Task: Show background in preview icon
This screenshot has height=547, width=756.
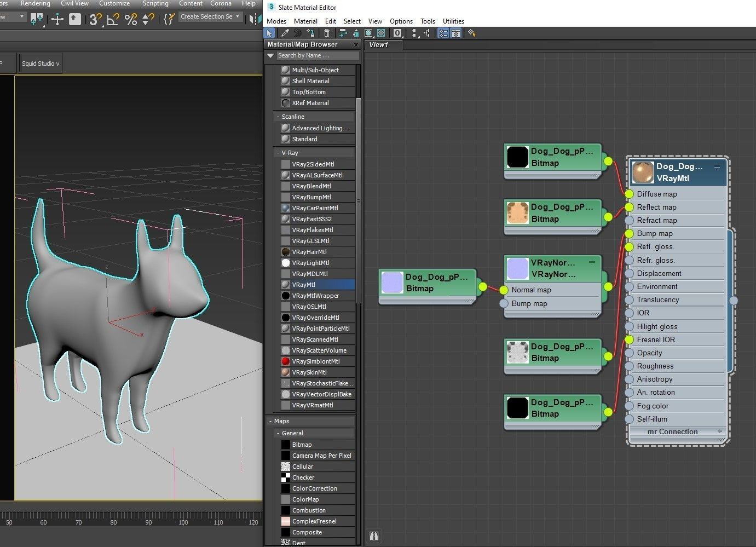Action: tap(382, 33)
